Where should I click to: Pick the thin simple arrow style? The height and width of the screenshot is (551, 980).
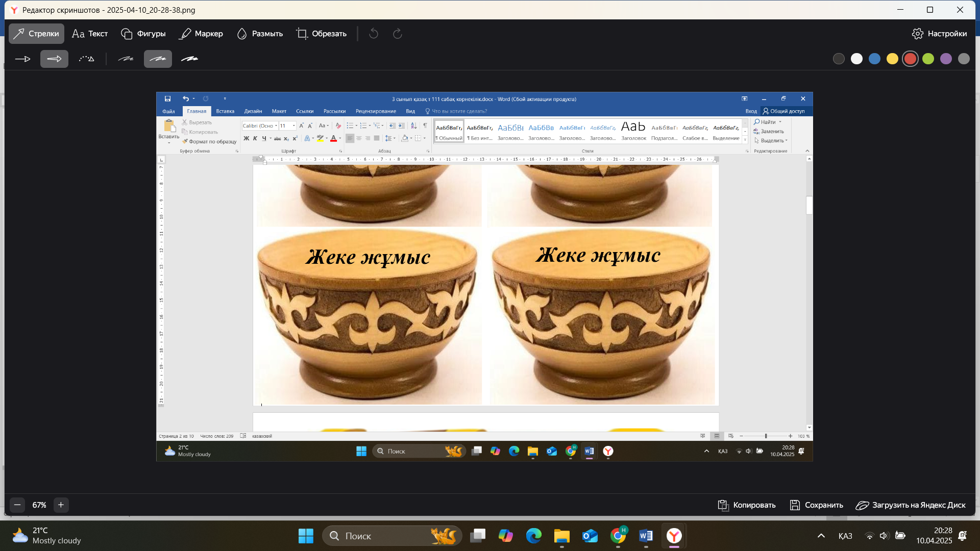point(22,59)
